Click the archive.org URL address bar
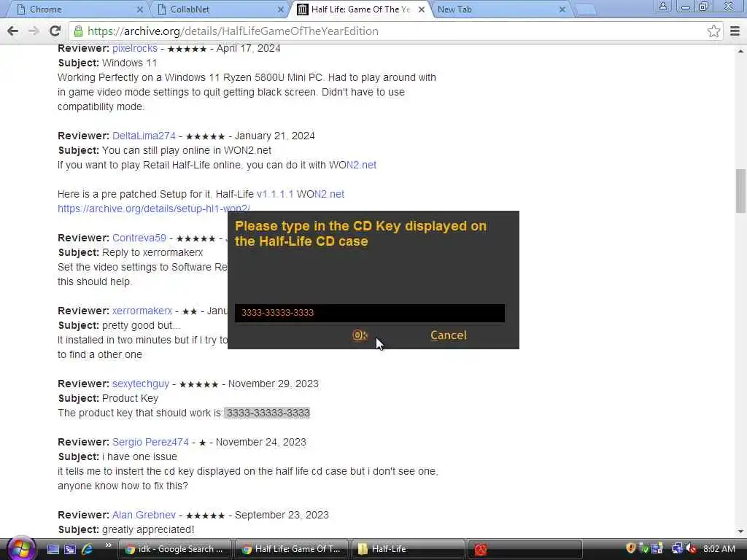Screen dimensions: 747x560 click(395, 31)
